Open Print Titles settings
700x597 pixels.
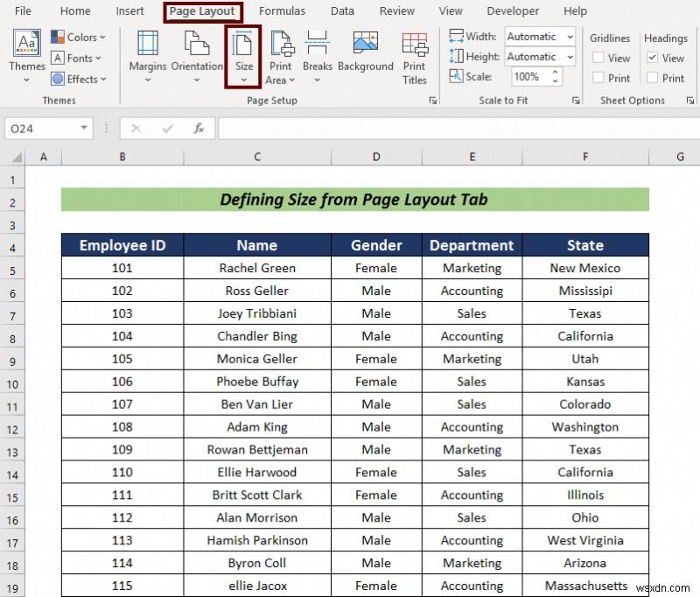(x=414, y=57)
